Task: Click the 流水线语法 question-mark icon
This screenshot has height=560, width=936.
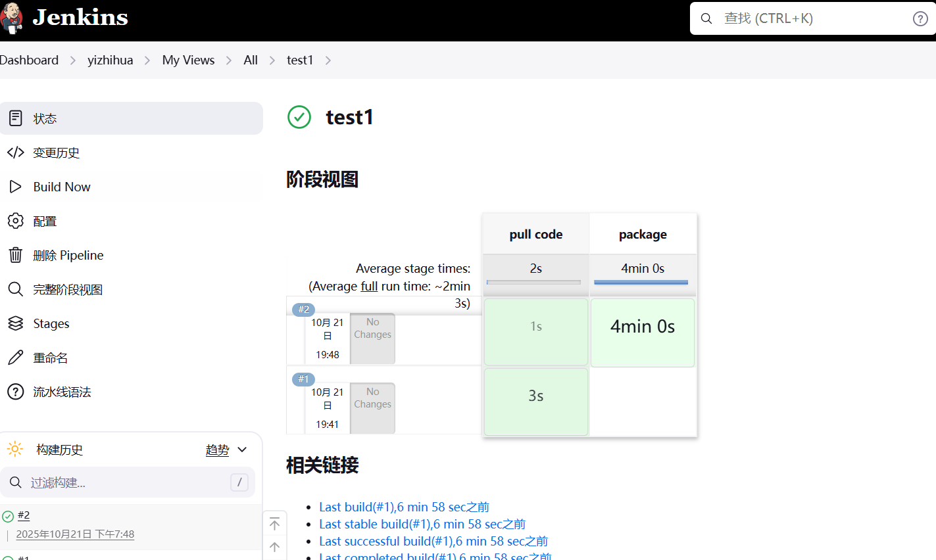Action: point(15,392)
